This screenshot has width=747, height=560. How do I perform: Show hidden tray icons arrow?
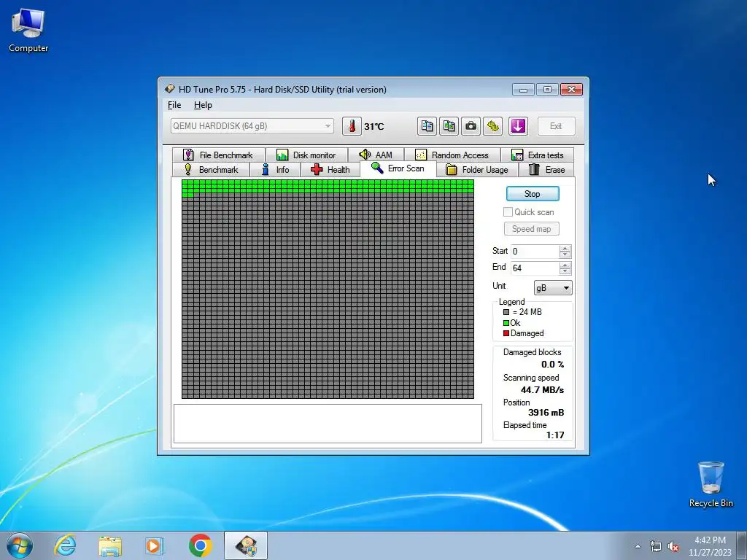pyautogui.click(x=638, y=546)
